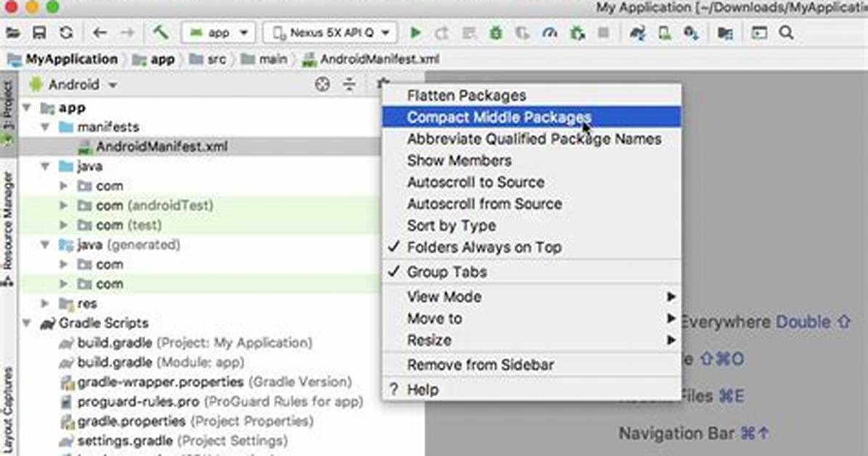Collapse the Gradle Scripts node
The image size is (868, 456).
[27, 323]
